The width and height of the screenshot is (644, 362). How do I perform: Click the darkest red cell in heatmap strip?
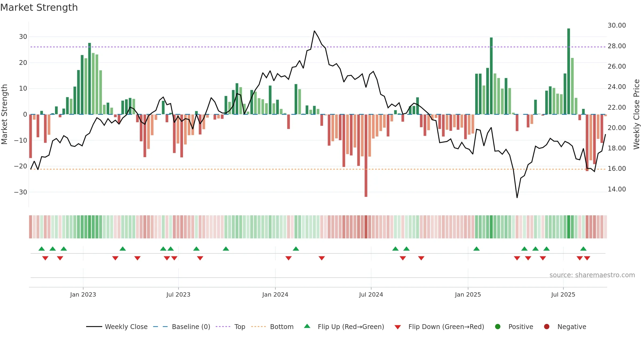point(366,227)
